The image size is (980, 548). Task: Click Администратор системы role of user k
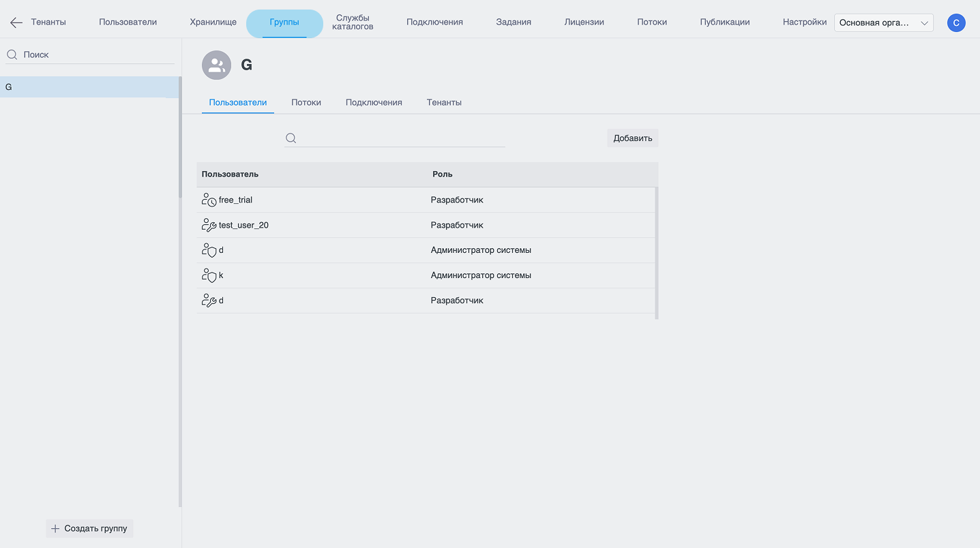click(x=481, y=275)
